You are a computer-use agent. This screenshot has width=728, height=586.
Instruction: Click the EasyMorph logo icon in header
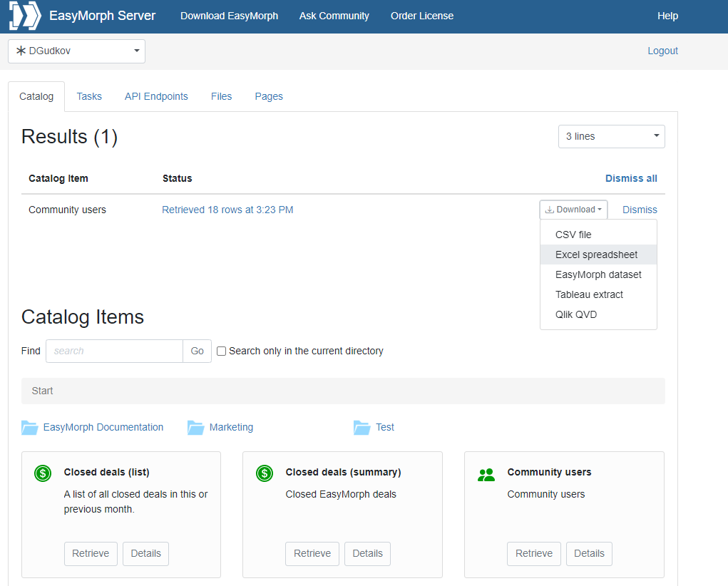coord(25,16)
